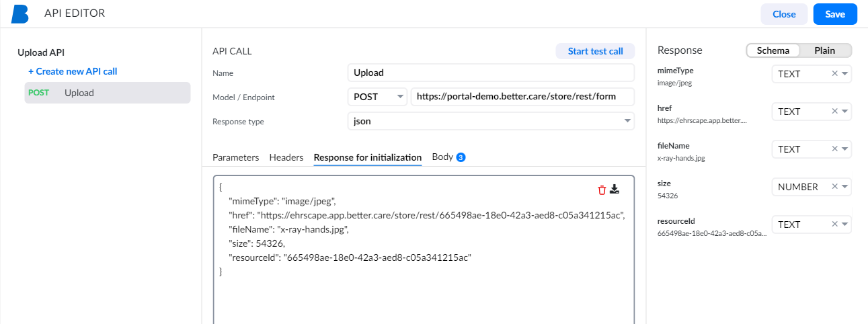The height and width of the screenshot is (324, 868).
Task: Open the Parameters tab
Action: [235, 157]
